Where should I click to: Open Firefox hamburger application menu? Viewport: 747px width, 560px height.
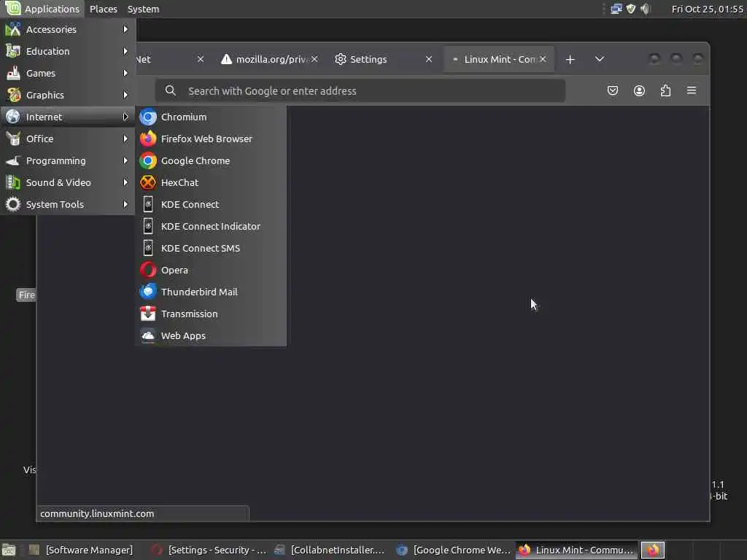[x=692, y=90]
